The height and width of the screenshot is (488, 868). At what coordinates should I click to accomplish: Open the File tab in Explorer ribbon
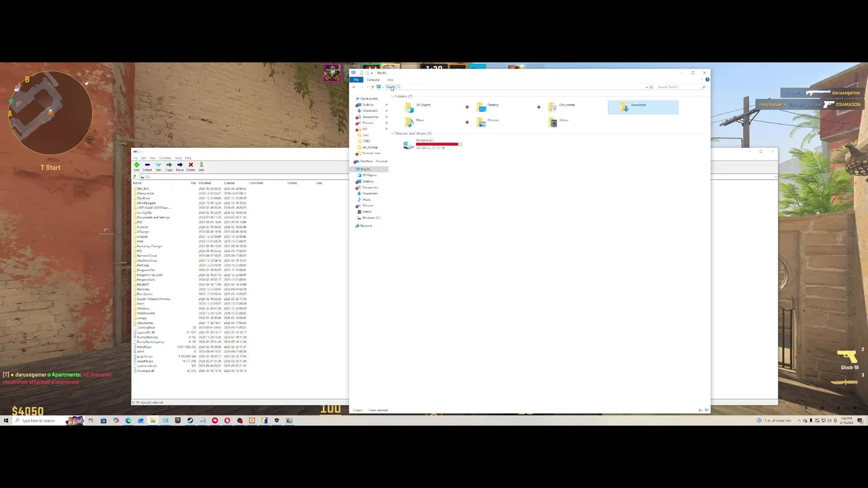pos(356,79)
